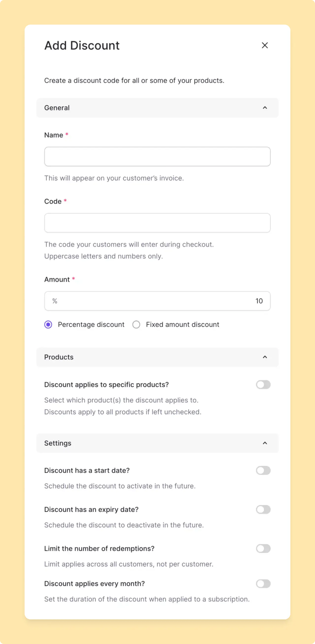Collapse the General section
Screen dimensions: 315x644
(x=265, y=108)
